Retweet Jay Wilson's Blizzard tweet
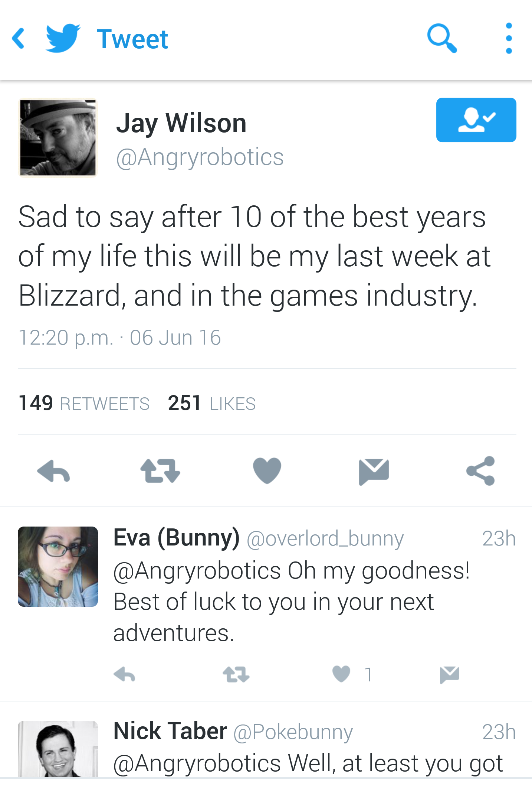532x785 pixels. (x=160, y=471)
